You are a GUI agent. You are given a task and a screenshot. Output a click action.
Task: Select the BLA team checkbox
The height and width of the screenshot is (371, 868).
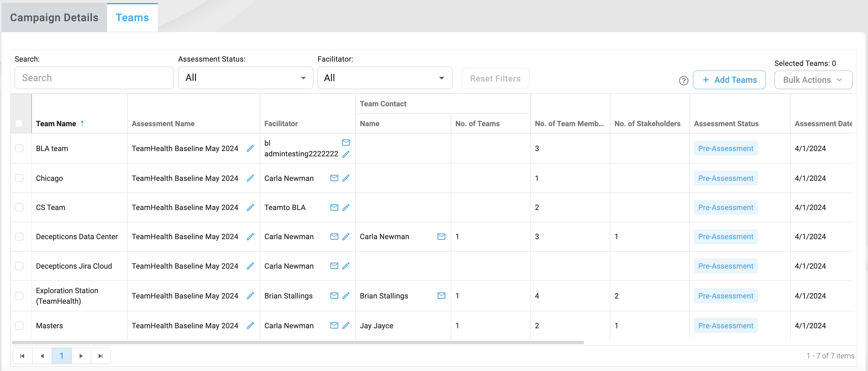[x=19, y=148]
